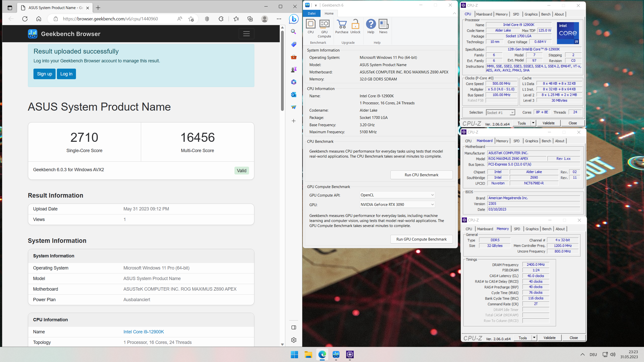
Task: Select the Home ribbon tab in Geekbench
Action: click(x=329, y=13)
